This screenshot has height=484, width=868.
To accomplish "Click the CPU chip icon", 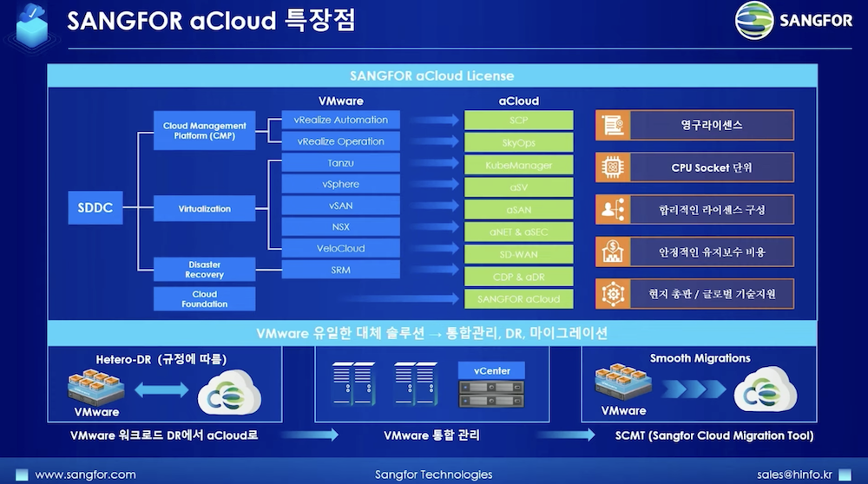I will point(613,167).
